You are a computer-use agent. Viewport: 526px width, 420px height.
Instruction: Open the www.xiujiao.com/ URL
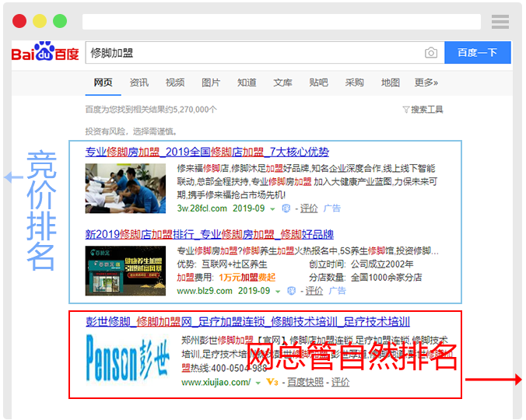tap(216, 382)
